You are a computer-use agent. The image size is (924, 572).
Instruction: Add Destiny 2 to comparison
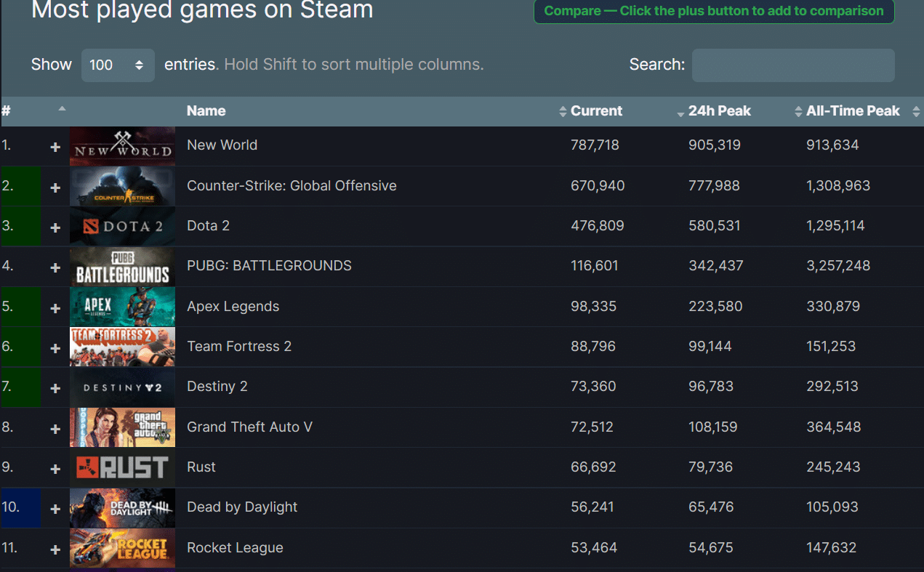pos(55,389)
